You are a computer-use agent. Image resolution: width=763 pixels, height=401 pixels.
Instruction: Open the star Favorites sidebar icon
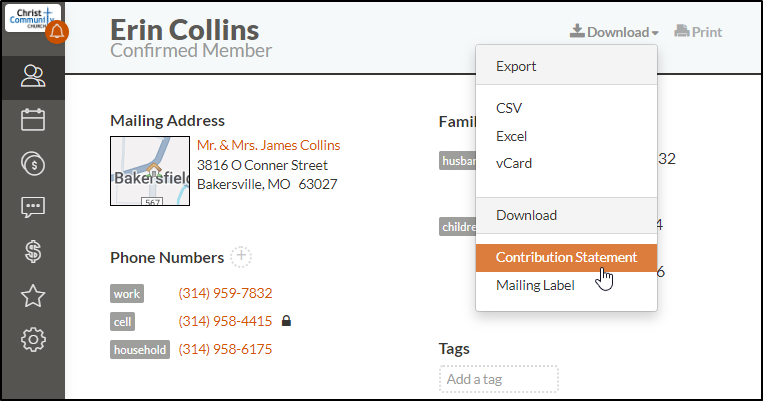[33, 296]
